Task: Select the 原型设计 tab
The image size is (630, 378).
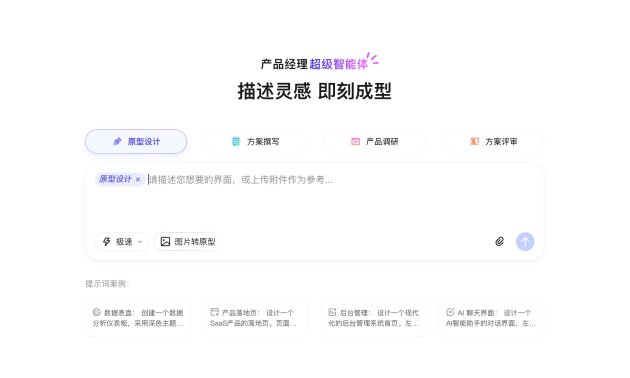Action: (136, 141)
